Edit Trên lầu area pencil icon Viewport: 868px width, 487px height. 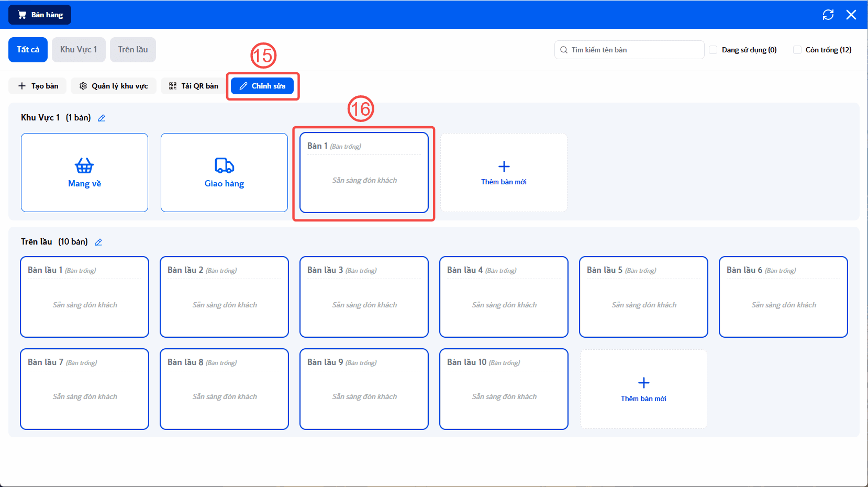point(98,242)
